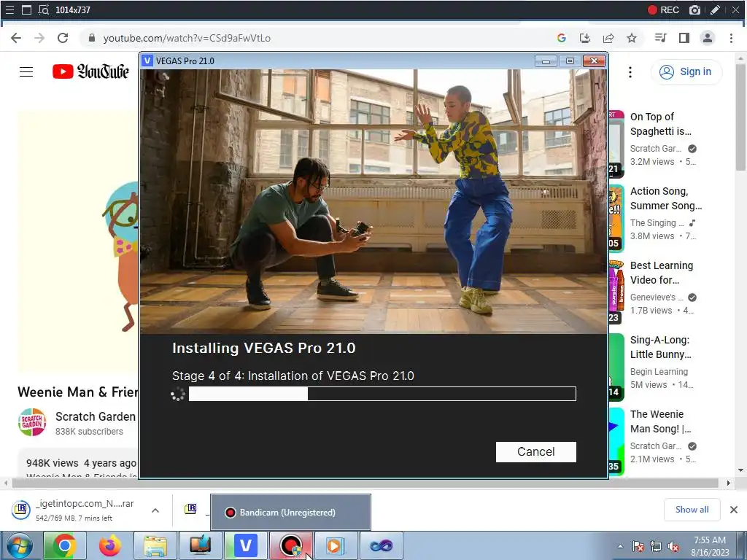Click Bandicam find window magnifier icon
This screenshot has height=560, width=747.
click(x=43, y=9)
